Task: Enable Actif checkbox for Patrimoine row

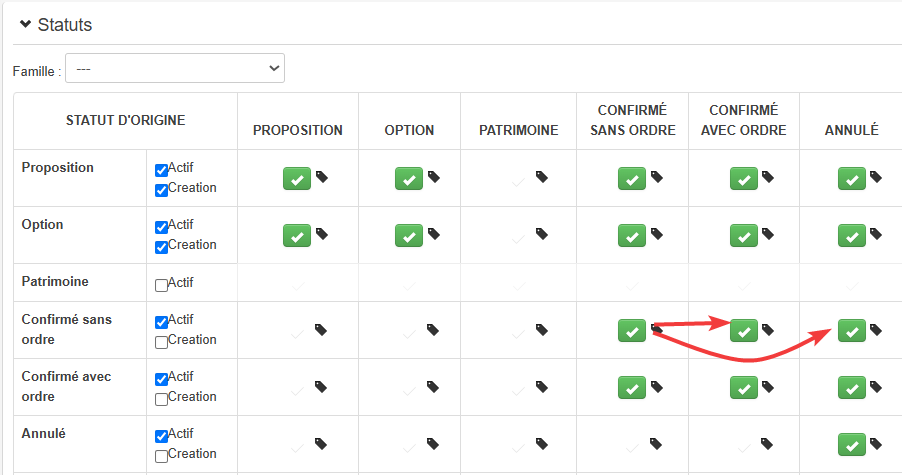Action: tap(161, 285)
